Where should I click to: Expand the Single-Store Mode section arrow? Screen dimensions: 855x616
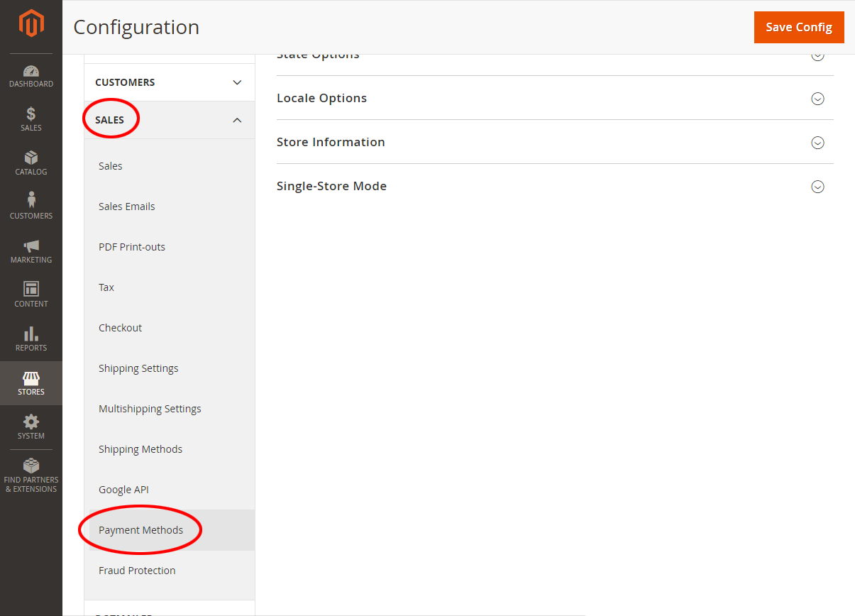817,187
